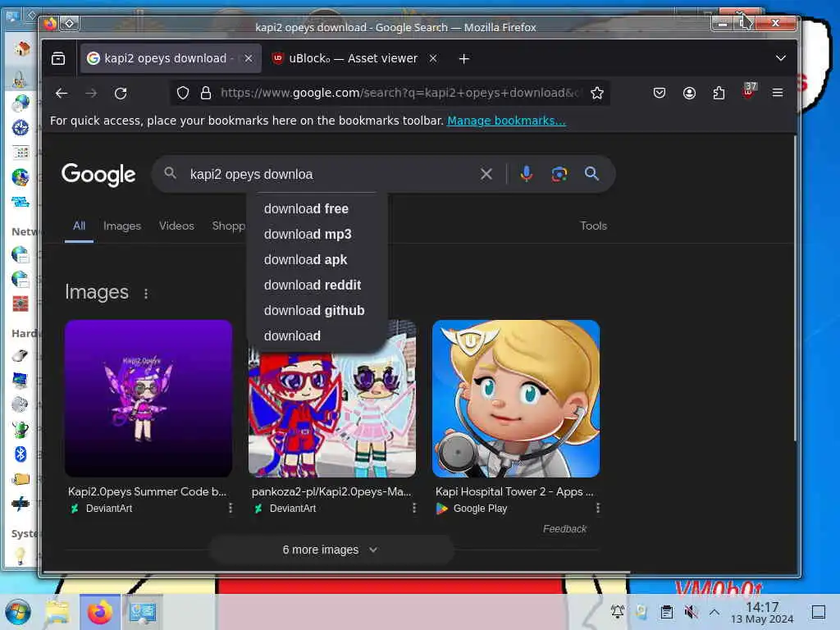
Task: Click the page vertical scrollbar
Action: pyautogui.click(x=796, y=290)
